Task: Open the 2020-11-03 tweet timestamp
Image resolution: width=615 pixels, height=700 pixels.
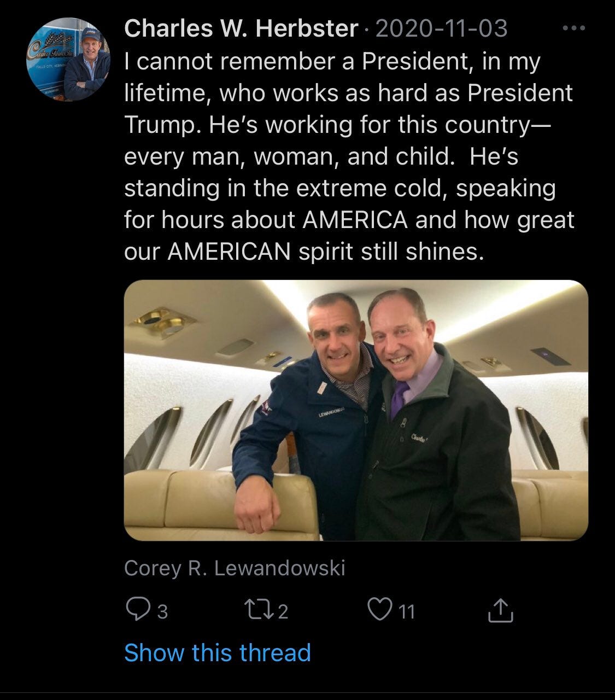Action: coord(442,28)
